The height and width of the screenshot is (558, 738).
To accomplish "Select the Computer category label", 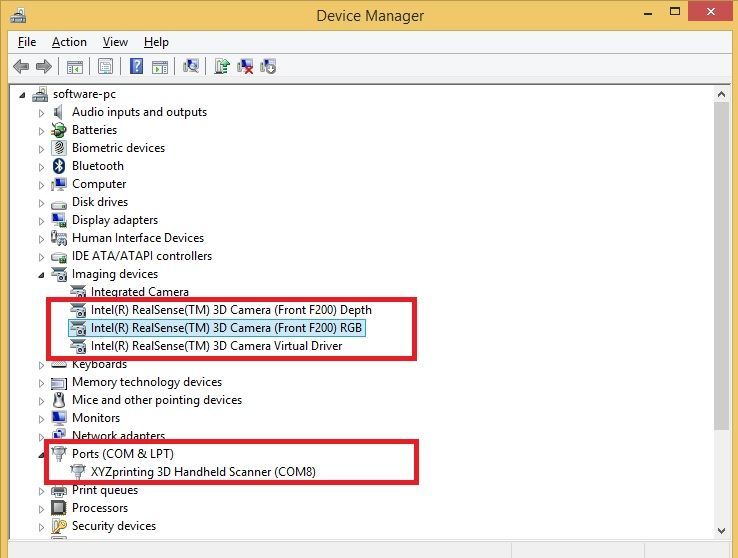I will (x=99, y=184).
